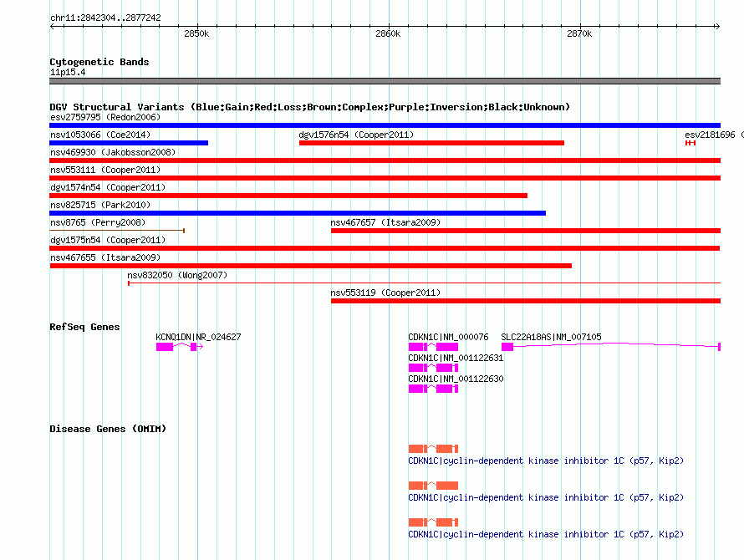
Task: Select the CDKN1C NM_001122630 transcript glyph
Action: click(433, 389)
